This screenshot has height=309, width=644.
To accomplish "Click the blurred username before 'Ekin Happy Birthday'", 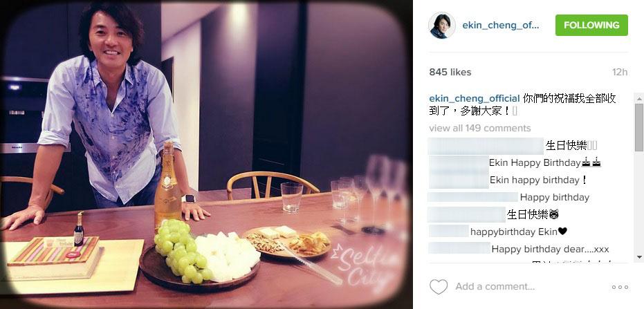I will point(458,163).
